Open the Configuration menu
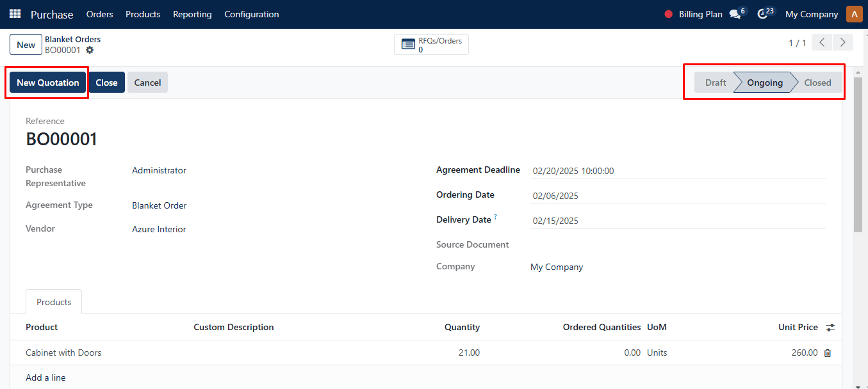This screenshot has height=389, width=868. tap(252, 14)
